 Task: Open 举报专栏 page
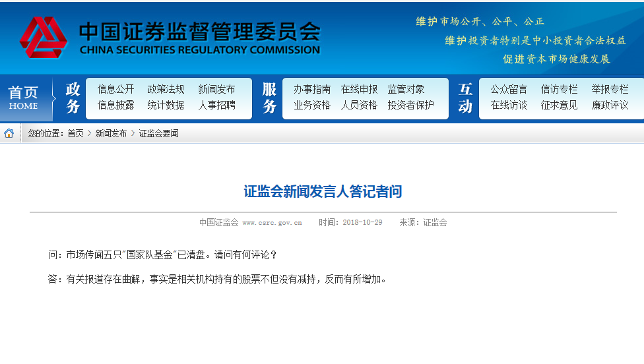610,89
